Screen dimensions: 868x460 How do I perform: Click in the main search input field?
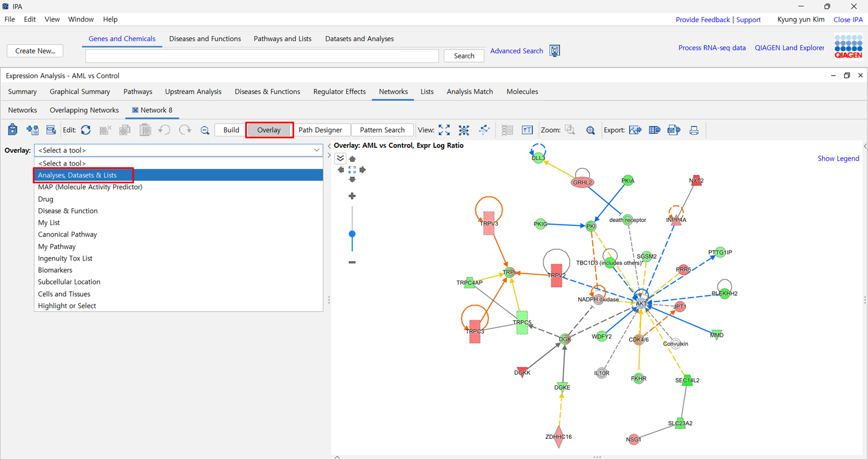[x=262, y=56]
